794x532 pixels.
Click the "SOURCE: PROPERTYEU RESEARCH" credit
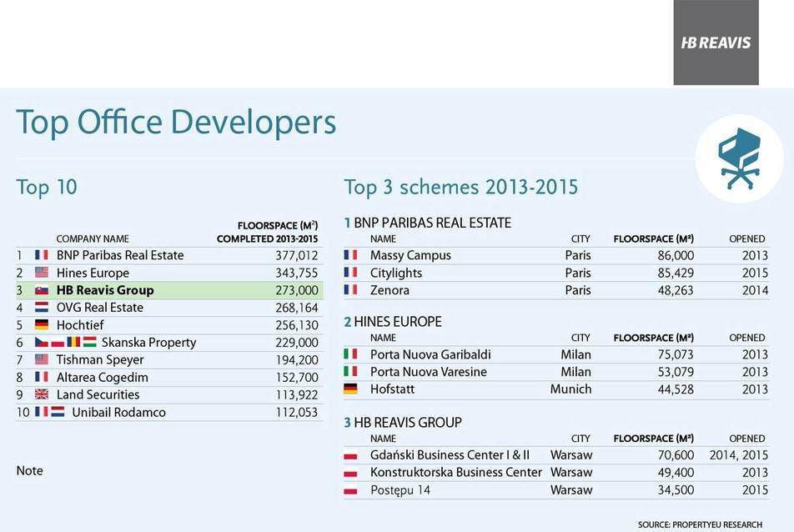tap(700, 525)
